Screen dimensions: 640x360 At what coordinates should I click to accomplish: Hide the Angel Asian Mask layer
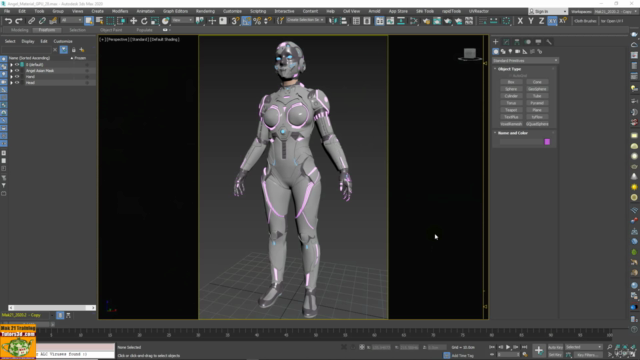(17, 71)
